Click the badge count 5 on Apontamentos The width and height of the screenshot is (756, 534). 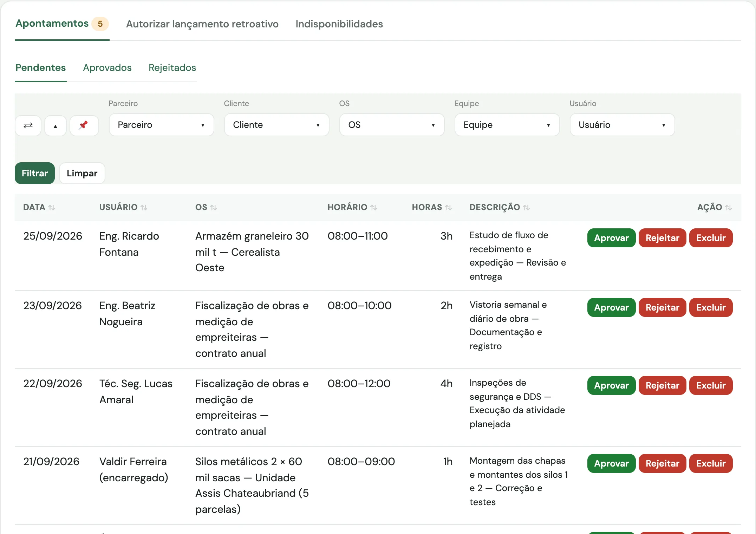[100, 24]
